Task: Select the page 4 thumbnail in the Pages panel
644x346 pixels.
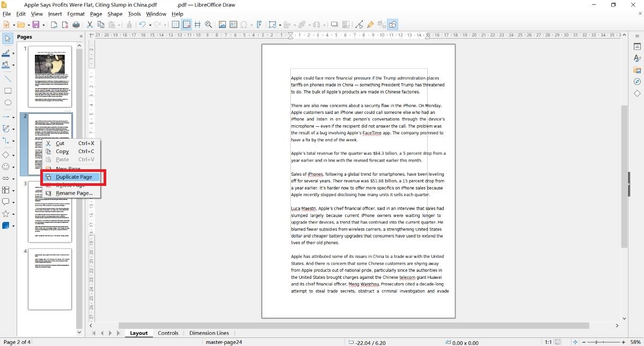Action: coord(50,279)
